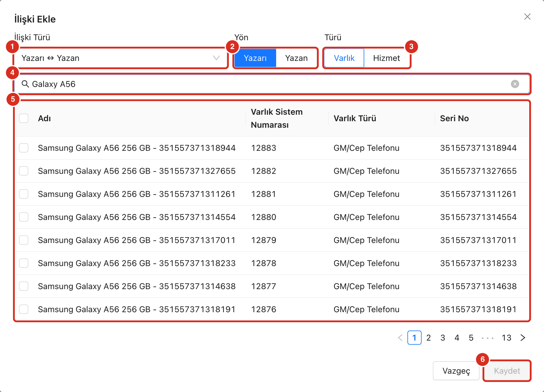
Task: Save with the Kaydet button
Action: [x=507, y=371]
